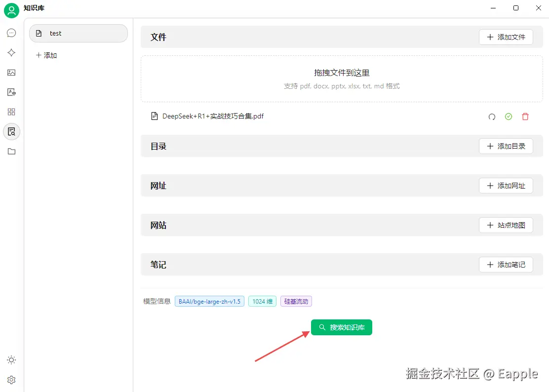Click the 硅基流动 provider tag

click(x=296, y=301)
